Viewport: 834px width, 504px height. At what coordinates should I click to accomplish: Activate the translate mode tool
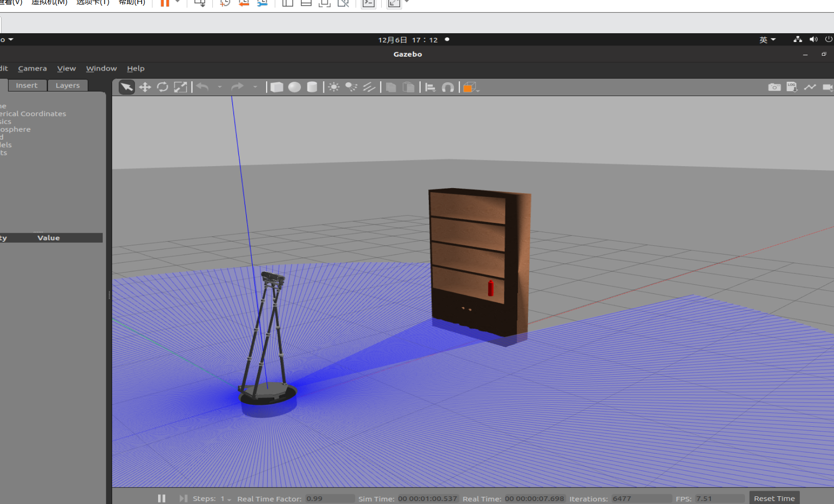coord(145,87)
